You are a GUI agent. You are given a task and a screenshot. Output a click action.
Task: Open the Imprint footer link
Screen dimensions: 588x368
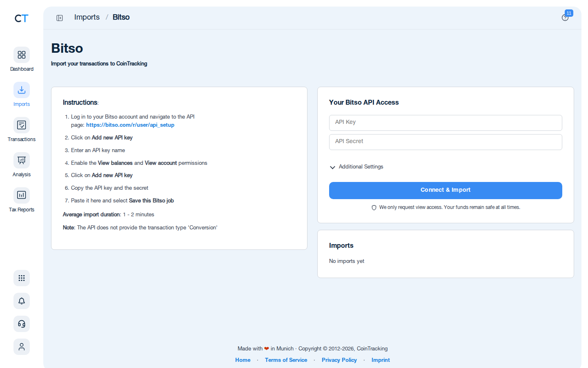pos(381,360)
